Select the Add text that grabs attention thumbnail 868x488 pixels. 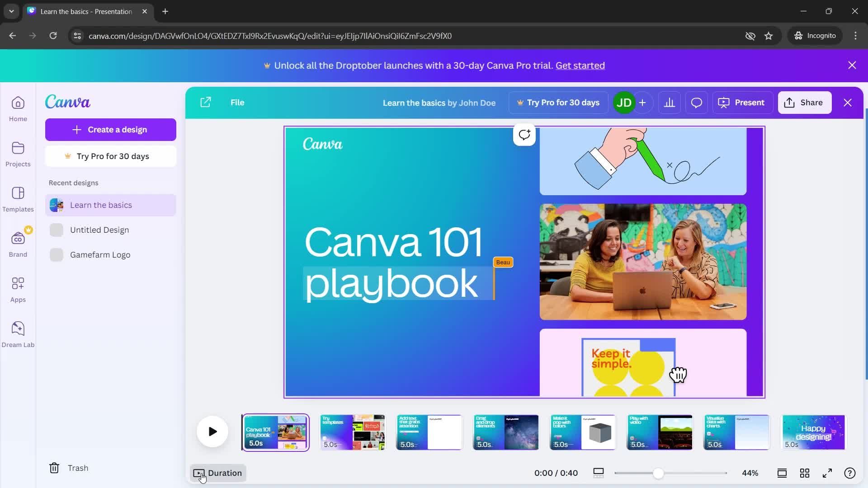[429, 432]
